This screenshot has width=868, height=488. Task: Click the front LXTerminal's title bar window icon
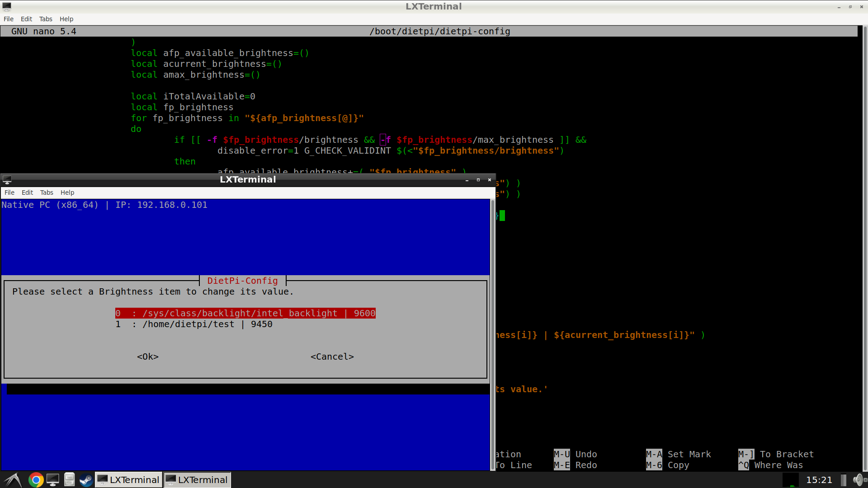click(x=7, y=179)
